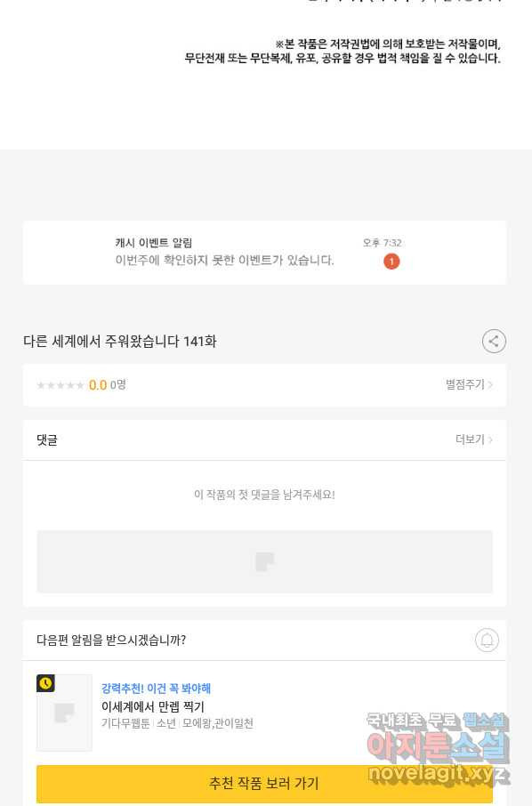Open the 이세계에서 만렙 찍기 title
This screenshot has width=532, height=806.
point(153,706)
